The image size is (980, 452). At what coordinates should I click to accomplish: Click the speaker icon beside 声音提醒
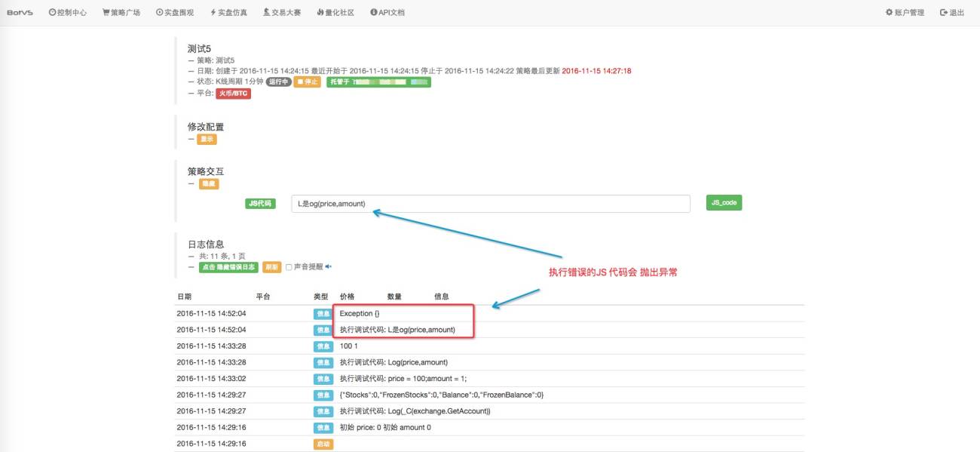tap(328, 266)
